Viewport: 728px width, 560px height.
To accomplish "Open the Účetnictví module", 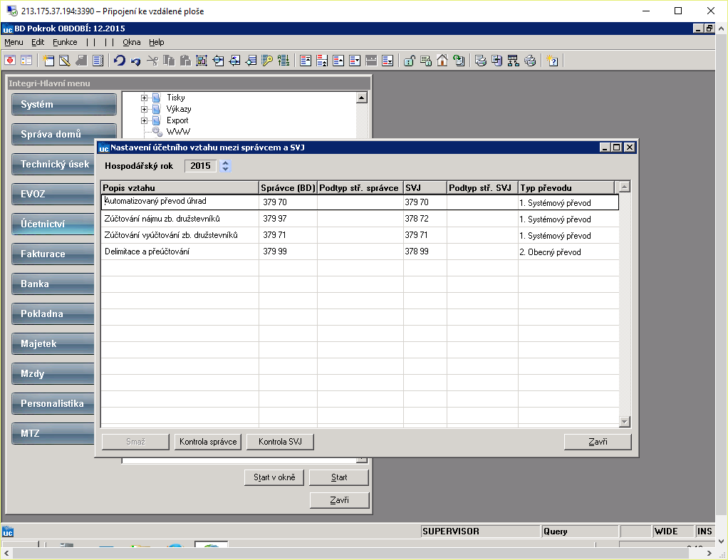I will pos(53,224).
